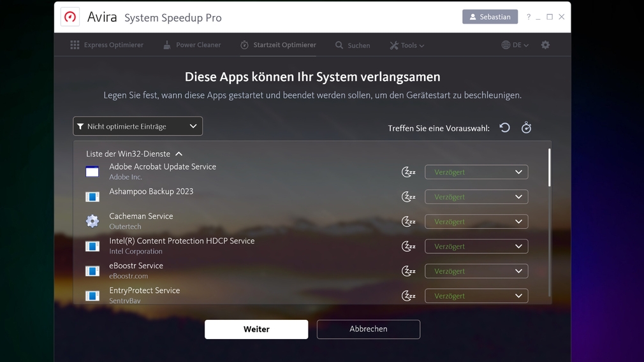Click the globe language icon
The height and width of the screenshot is (362, 644).
tap(506, 45)
